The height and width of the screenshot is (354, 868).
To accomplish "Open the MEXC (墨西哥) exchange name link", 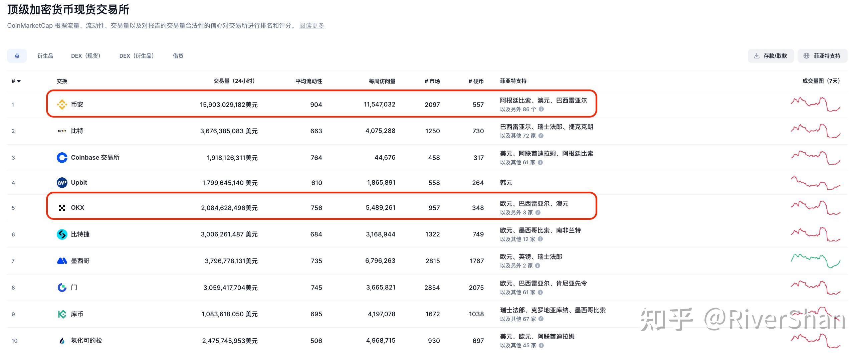I will click(x=80, y=261).
